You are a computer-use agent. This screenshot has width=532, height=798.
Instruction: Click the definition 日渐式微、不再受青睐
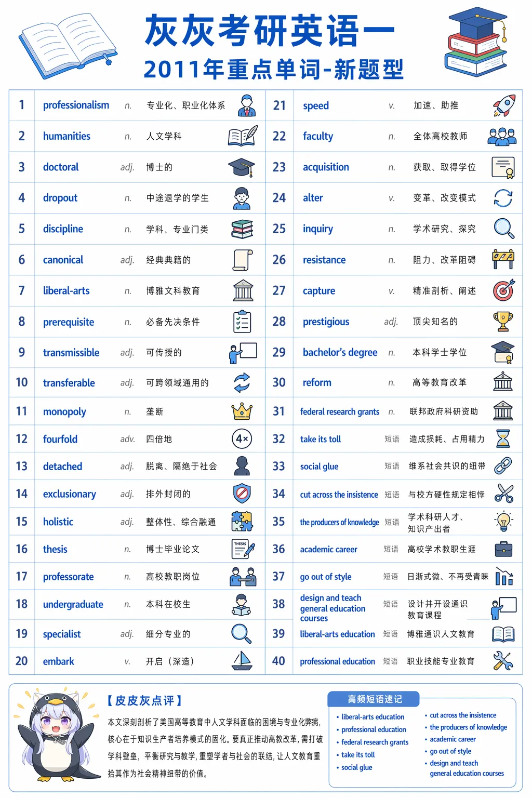pyautogui.click(x=448, y=576)
